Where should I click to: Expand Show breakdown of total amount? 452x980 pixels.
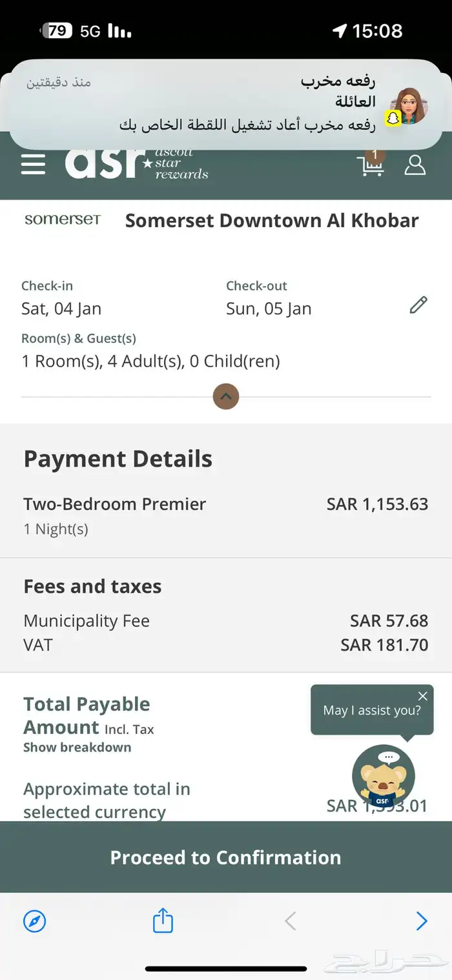(77, 748)
